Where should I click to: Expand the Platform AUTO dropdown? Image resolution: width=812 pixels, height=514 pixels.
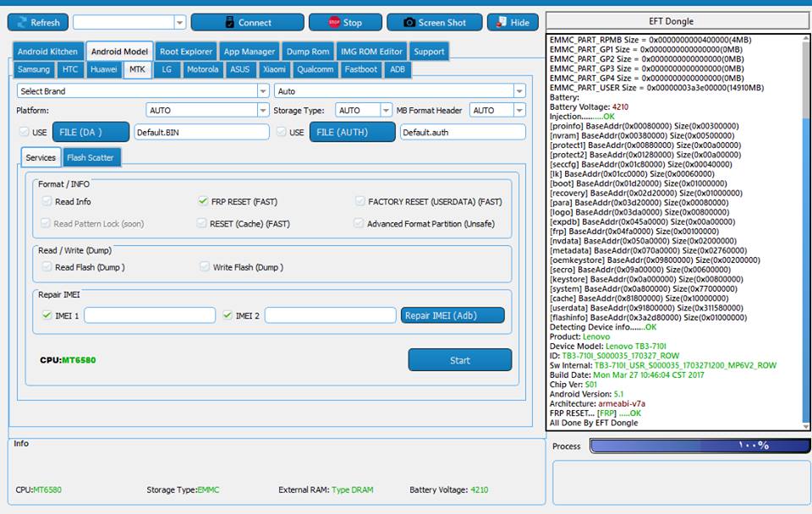coord(263,110)
